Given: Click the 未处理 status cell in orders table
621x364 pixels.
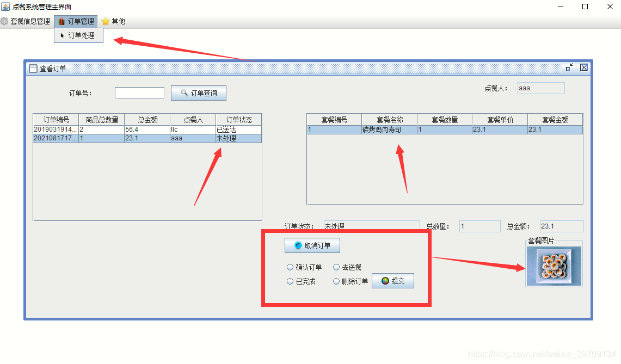Looking at the screenshot, I should 239,138.
